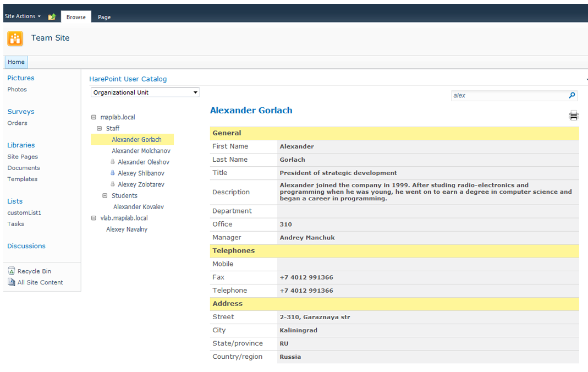Click the blue user icon beside Alexey Shlibanov
The image size is (588, 372).
point(113,173)
